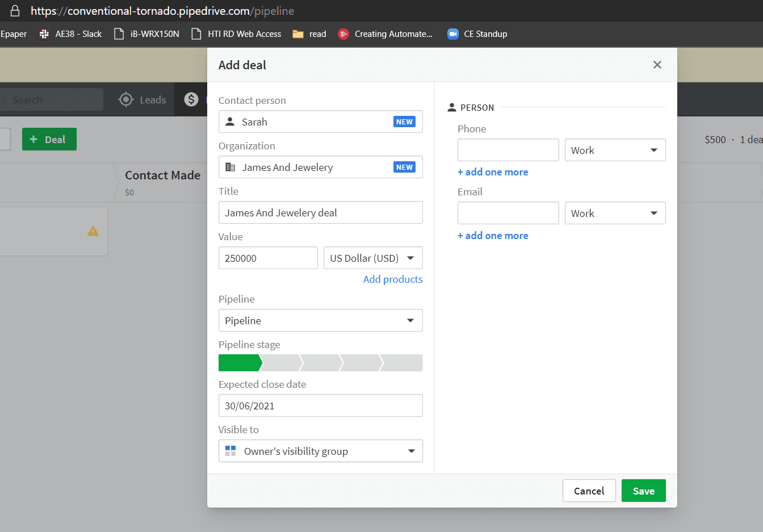Open the Pipeline selection dropdown
The image size is (763, 532).
click(x=320, y=321)
